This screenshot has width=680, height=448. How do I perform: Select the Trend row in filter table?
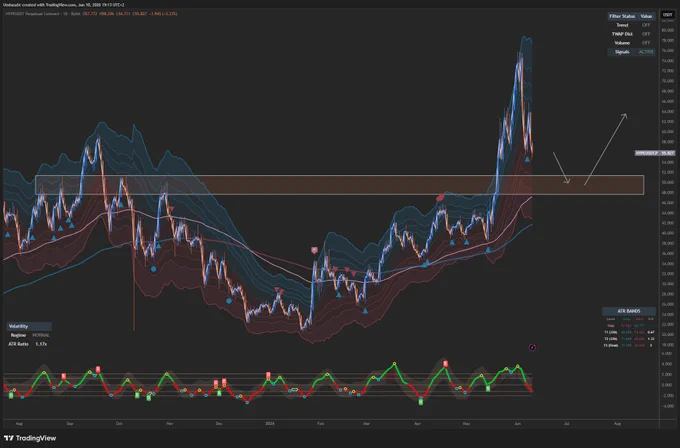(631, 25)
